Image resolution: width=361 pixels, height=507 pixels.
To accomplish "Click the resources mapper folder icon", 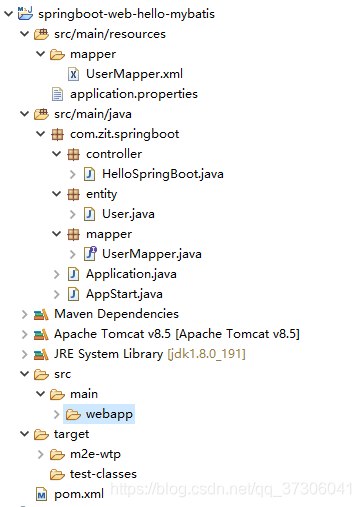I will 57,54.
